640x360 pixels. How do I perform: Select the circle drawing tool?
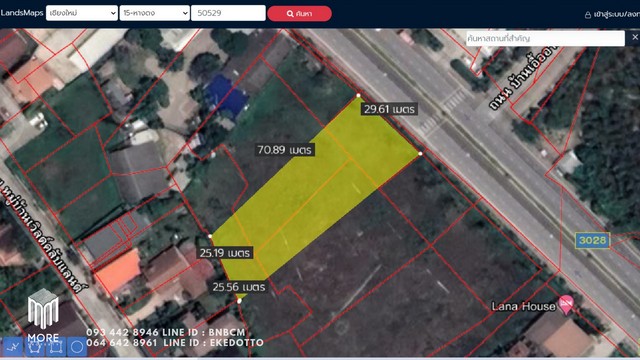77,347
